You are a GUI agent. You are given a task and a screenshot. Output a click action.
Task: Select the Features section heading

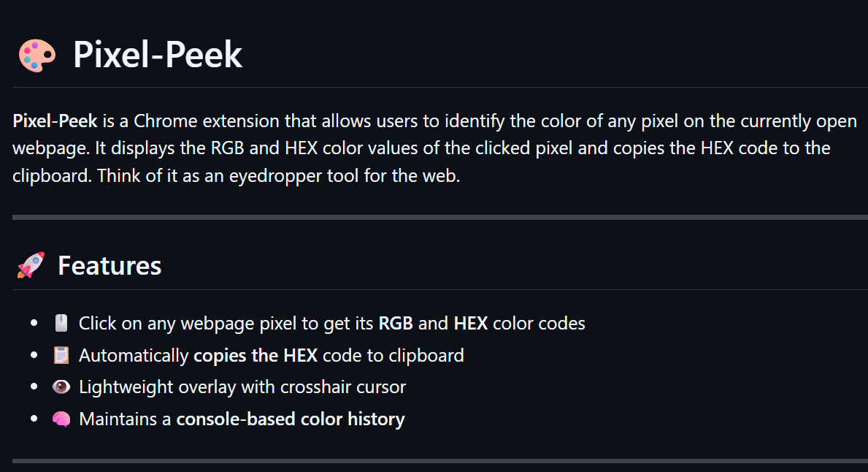110,265
